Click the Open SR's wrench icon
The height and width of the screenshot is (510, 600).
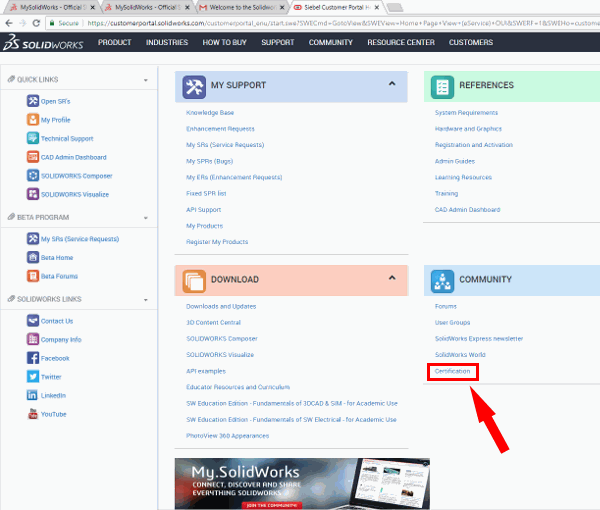tap(33, 101)
